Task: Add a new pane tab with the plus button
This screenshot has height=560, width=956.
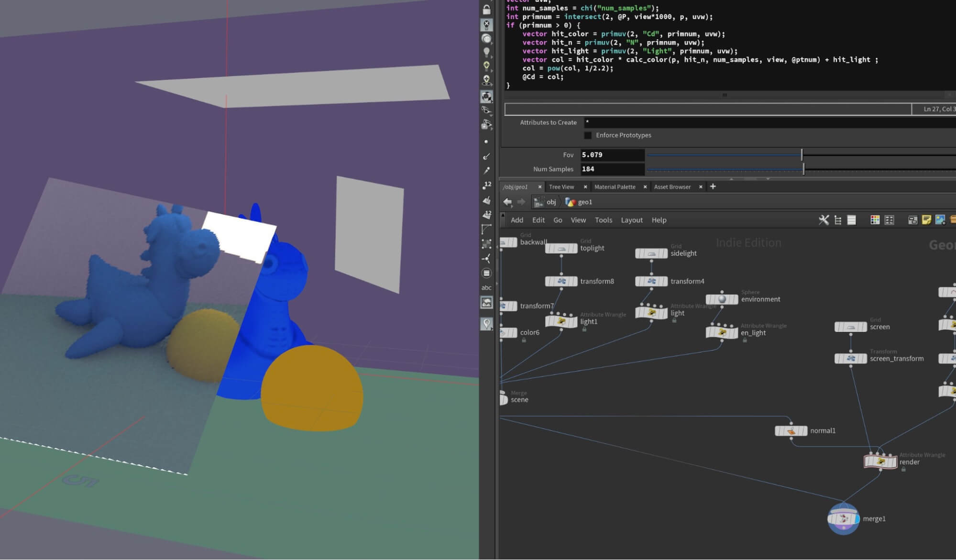Action: (713, 187)
